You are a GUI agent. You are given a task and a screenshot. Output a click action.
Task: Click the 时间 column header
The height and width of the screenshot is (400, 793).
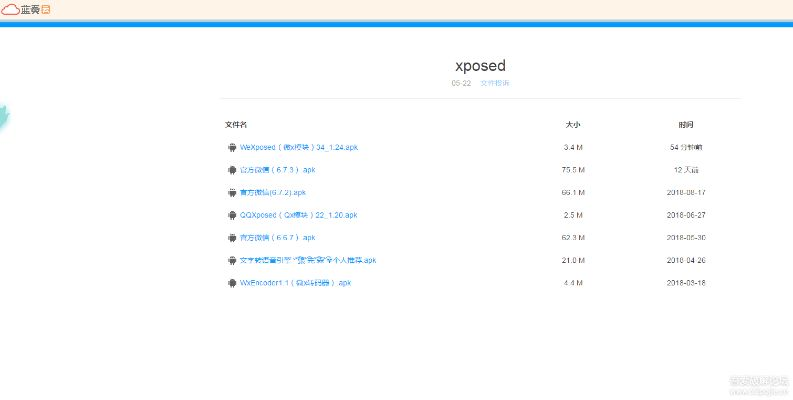tap(686, 125)
